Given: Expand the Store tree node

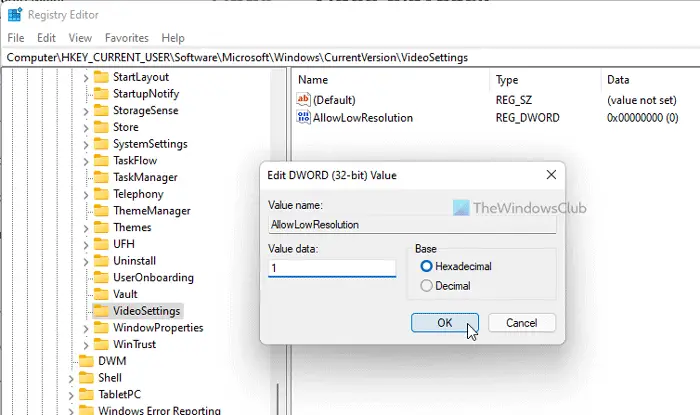Looking at the screenshot, I should (86, 128).
